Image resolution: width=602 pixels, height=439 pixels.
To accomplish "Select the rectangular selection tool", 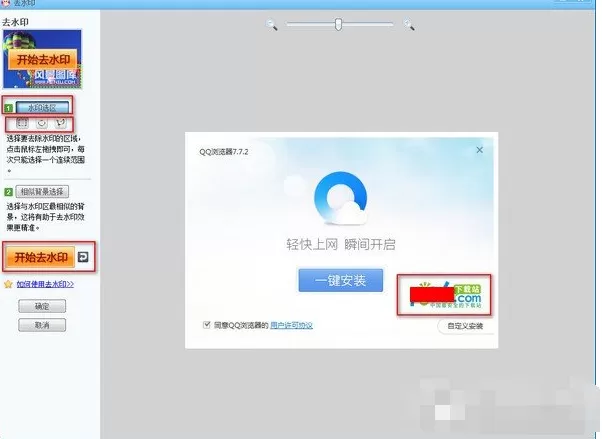I will pyautogui.click(x=22, y=123).
